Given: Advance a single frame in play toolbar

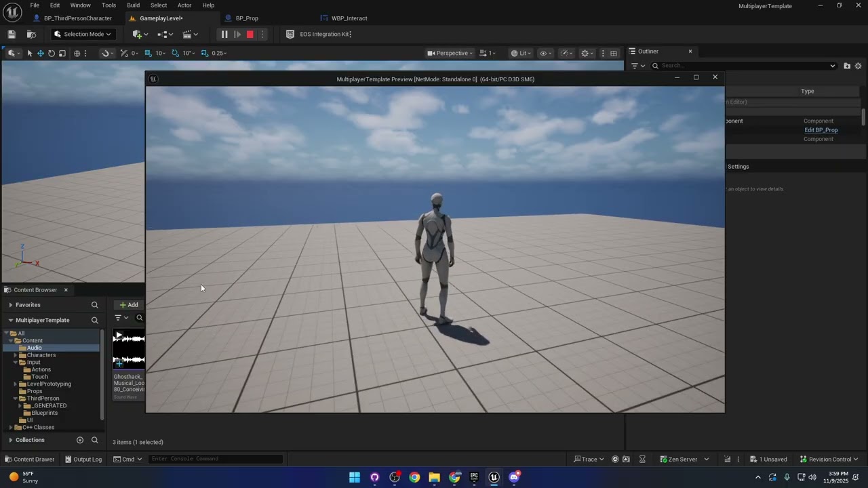Looking at the screenshot, I should [237, 34].
